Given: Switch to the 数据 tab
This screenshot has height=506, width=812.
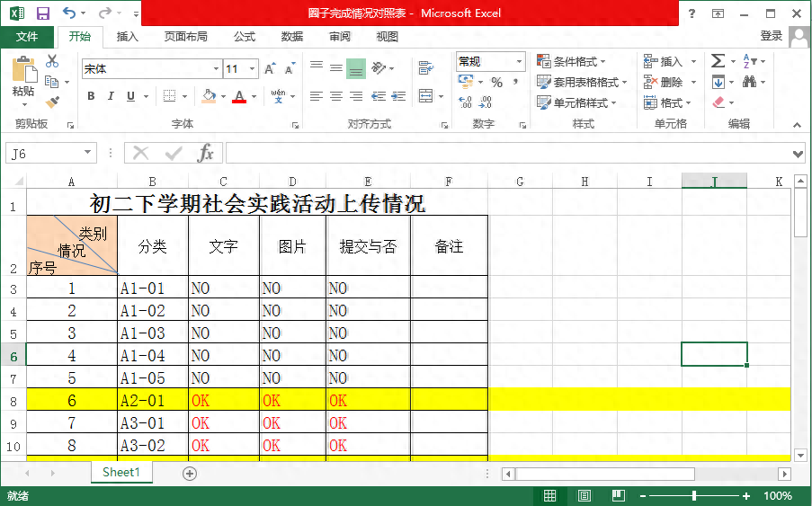Looking at the screenshot, I should [292, 36].
